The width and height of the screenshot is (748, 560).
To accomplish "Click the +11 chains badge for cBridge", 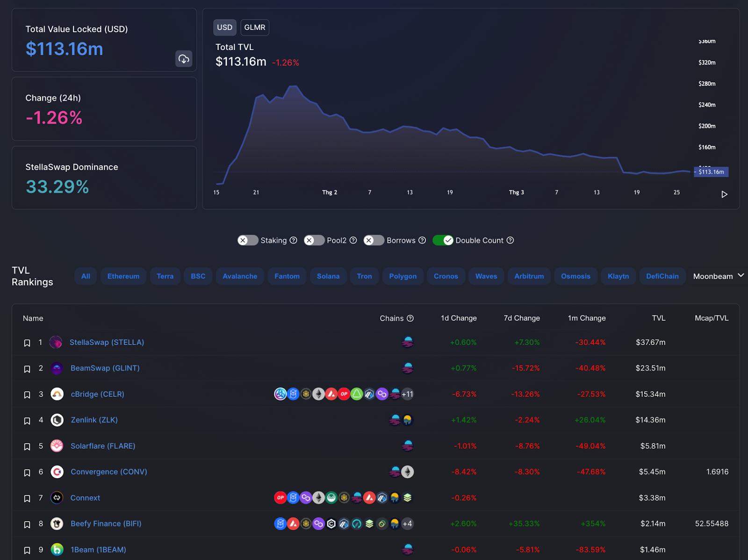I will pos(408,394).
